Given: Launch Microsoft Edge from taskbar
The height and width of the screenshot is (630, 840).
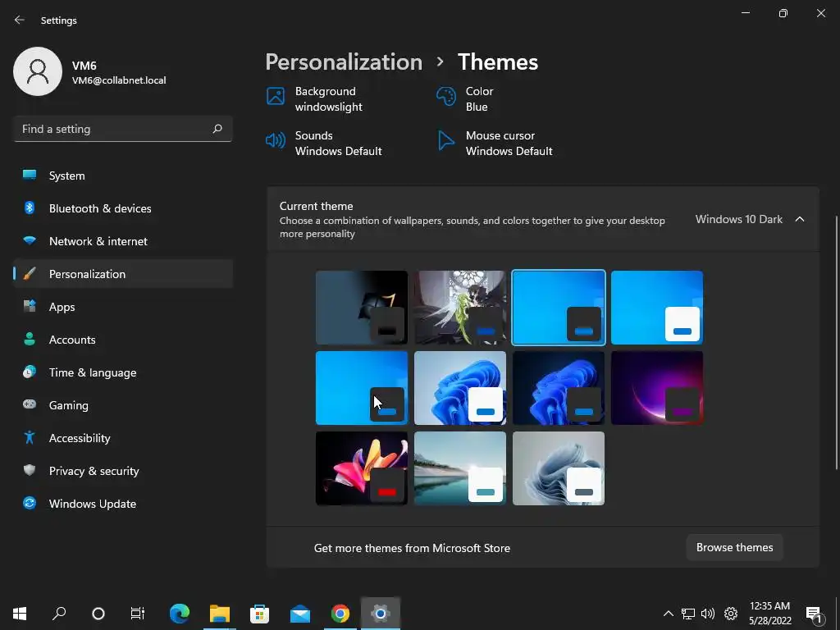Looking at the screenshot, I should [x=180, y=613].
